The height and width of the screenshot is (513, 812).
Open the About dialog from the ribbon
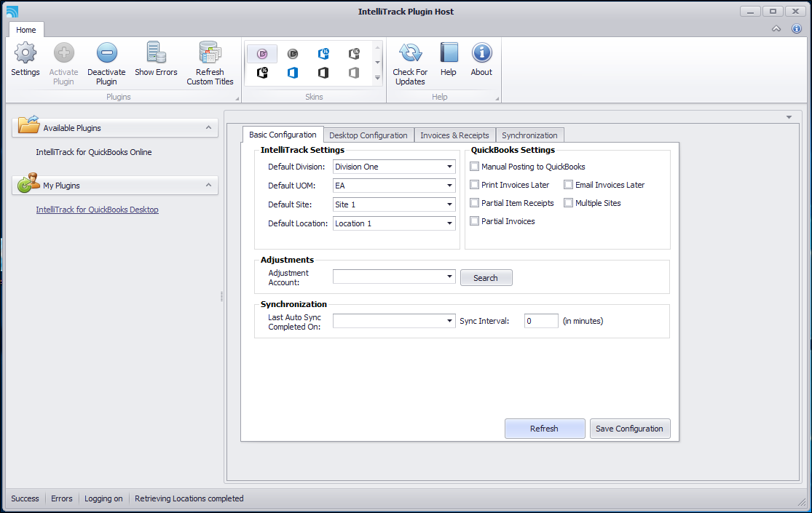coord(481,60)
